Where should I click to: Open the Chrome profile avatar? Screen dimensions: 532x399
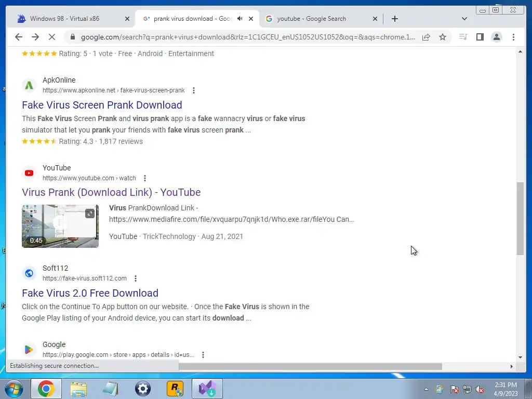(496, 37)
